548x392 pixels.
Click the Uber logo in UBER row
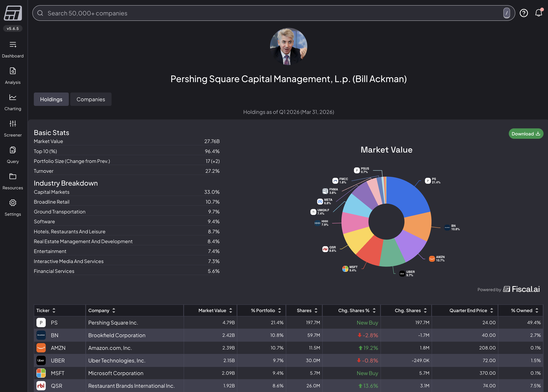point(41,360)
